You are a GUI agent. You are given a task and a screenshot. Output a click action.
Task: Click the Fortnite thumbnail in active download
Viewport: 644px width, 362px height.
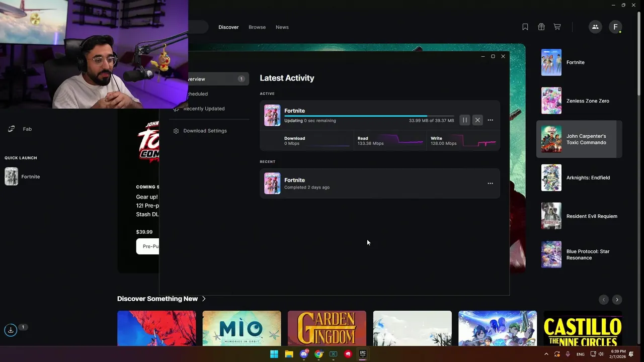pos(272,116)
